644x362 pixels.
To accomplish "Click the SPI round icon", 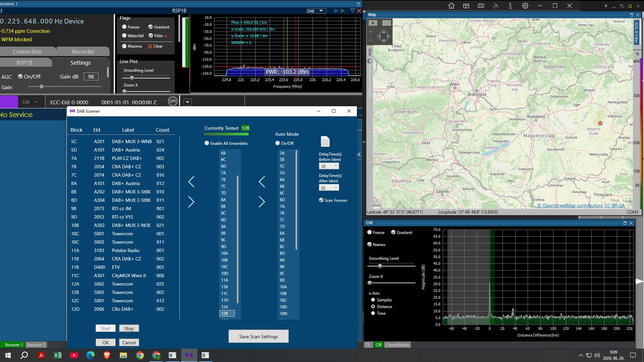I will (x=172, y=101).
